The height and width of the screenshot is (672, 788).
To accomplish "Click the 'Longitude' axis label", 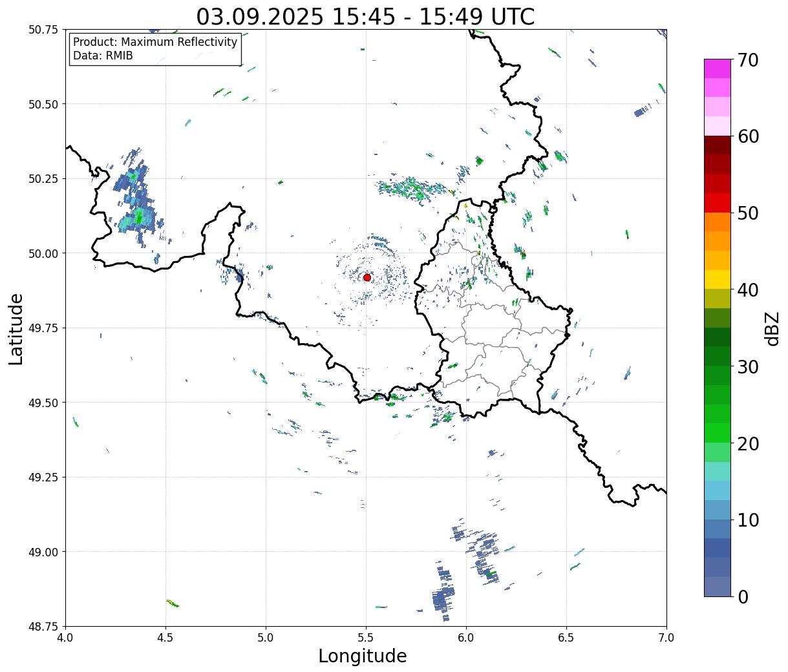I will click(x=363, y=656).
